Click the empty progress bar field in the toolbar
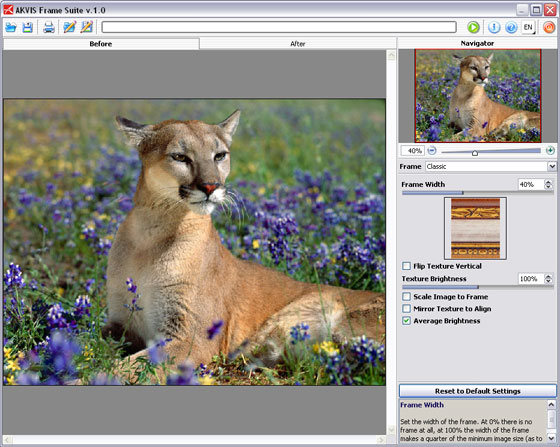560x447 pixels. pyautogui.click(x=279, y=27)
